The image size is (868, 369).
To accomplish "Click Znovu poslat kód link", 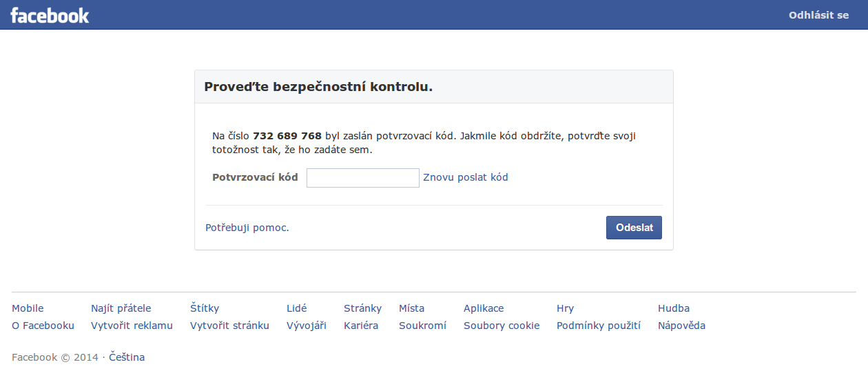I will (466, 177).
